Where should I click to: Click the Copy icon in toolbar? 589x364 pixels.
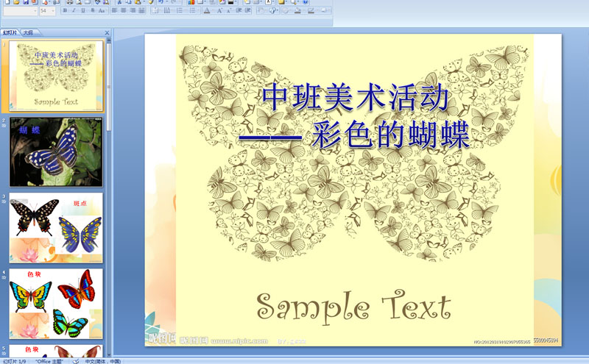coord(128,1)
